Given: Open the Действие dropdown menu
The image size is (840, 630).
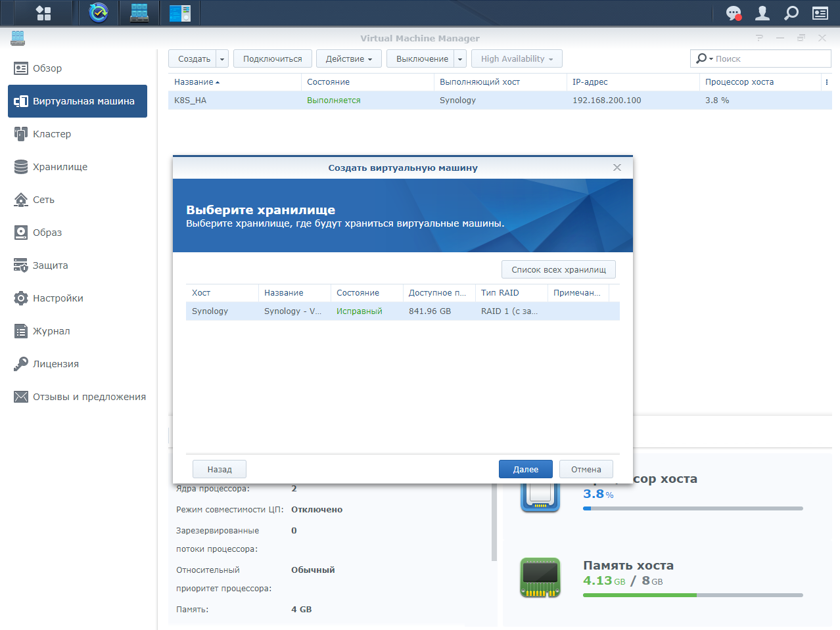Looking at the screenshot, I should tap(349, 58).
